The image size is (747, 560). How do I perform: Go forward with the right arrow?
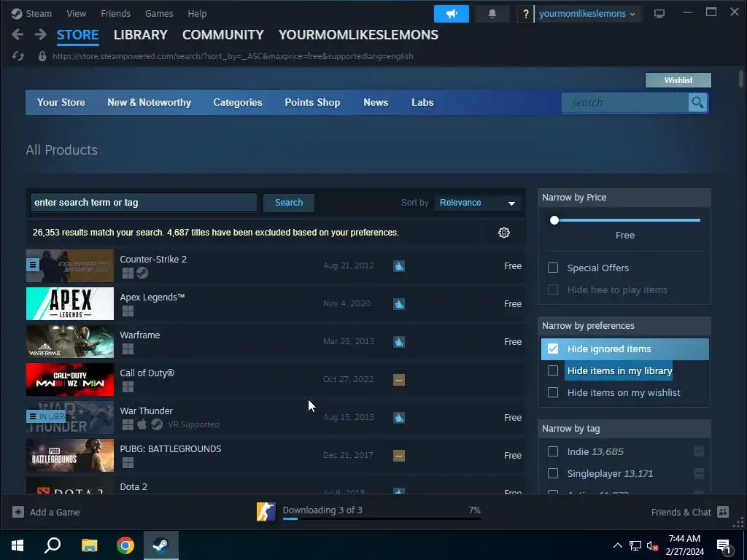click(x=41, y=34)
